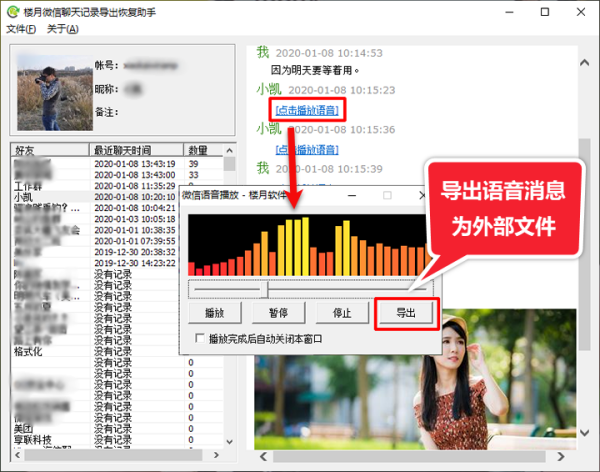The height and width of the screenshot is (472, 600).
Task: Click the highlighted 点击播放语音 link
Action: click(307, 108)
